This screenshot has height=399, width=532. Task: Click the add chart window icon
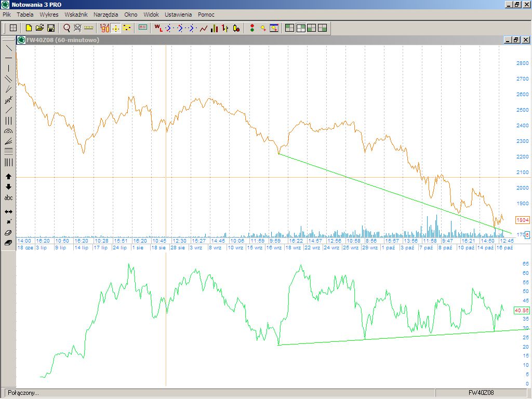pos(274,28)
